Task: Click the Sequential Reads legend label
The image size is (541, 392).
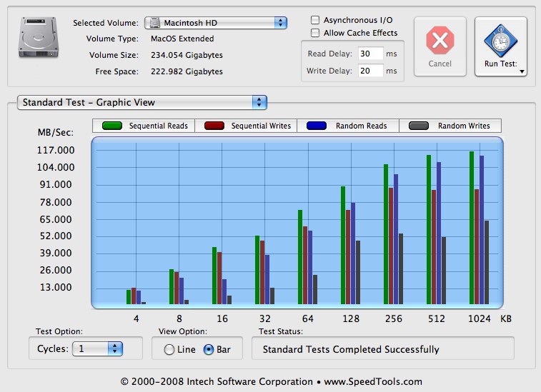Action: 159,126
